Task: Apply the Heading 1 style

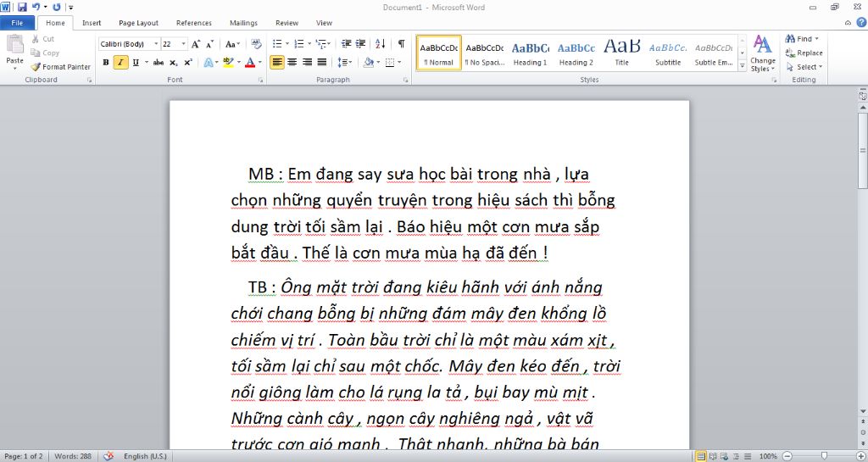Action: (x=530, y=53)
